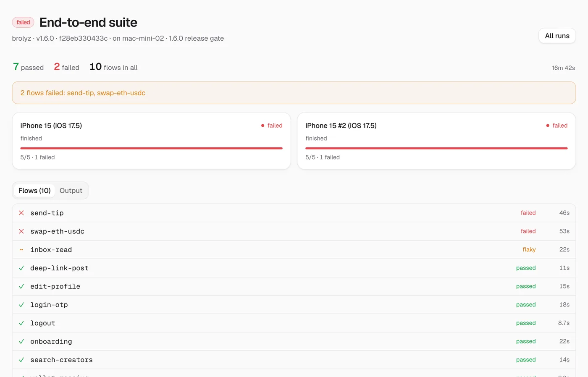Click the failed status on send-tip row
588x377 pixels.
(528, 213)
